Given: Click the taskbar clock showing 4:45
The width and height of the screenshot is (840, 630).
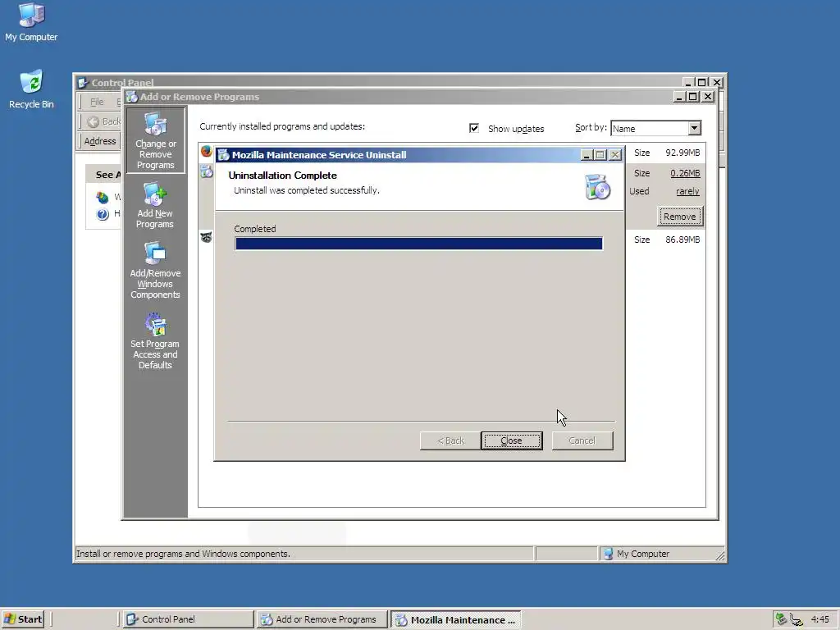Looking at the screenshot, I should pyautogui.click(x=819, y=619).
